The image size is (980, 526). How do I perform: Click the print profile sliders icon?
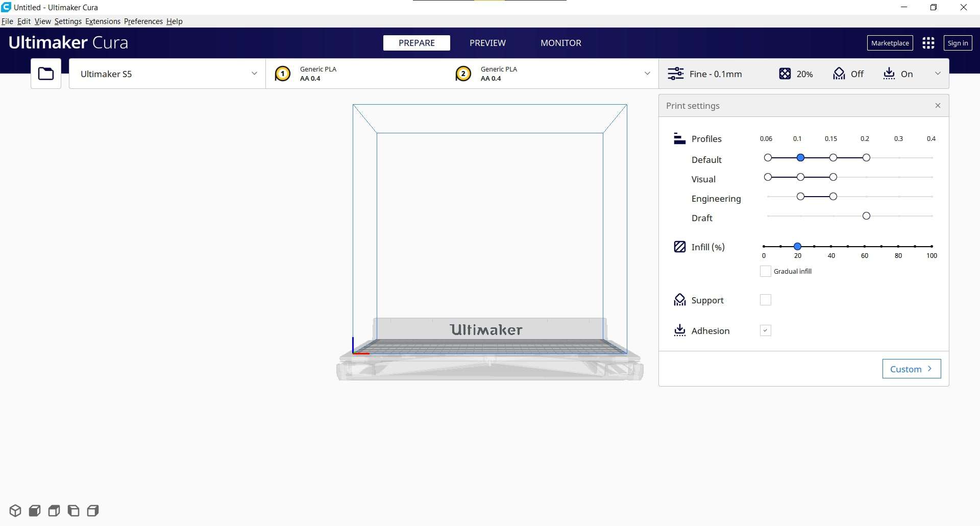pyautogui.click(x=676, y=74)
